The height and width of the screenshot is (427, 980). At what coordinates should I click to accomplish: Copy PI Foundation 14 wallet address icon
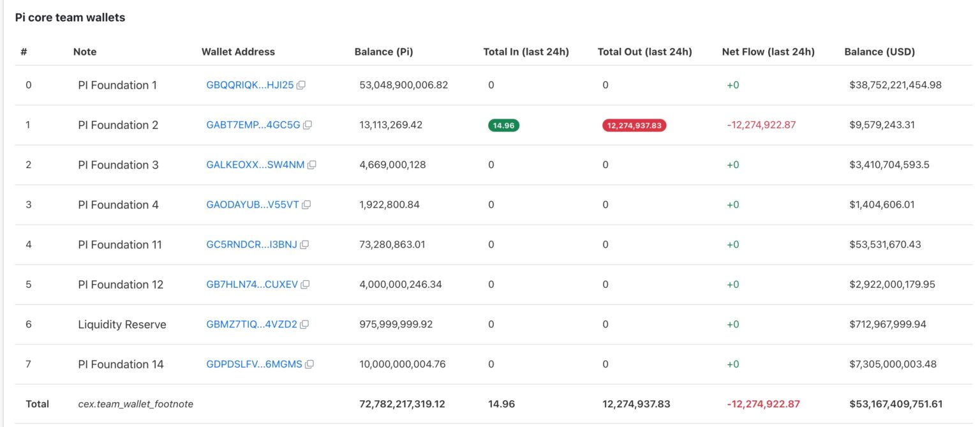click(309, 364)
